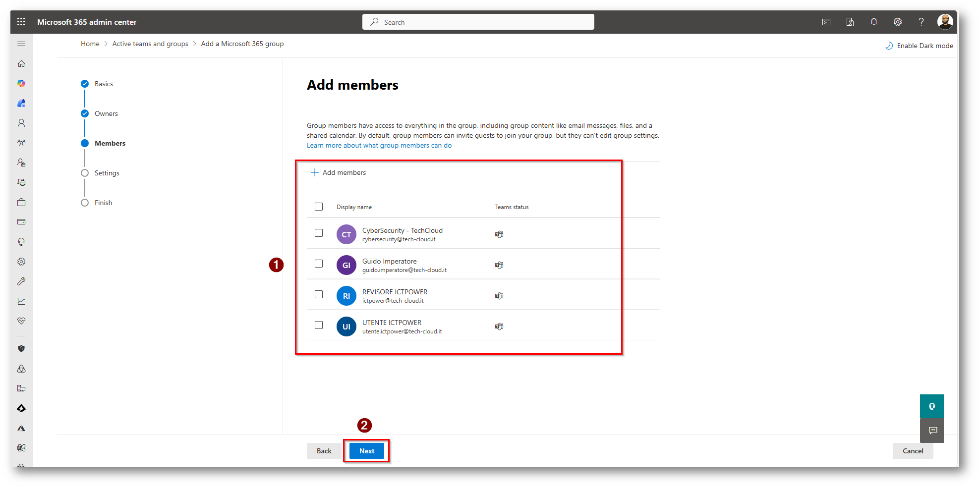This screenshot has width=980, height=488.
Task: Open the account profile picture
Action: pos(945,22)
